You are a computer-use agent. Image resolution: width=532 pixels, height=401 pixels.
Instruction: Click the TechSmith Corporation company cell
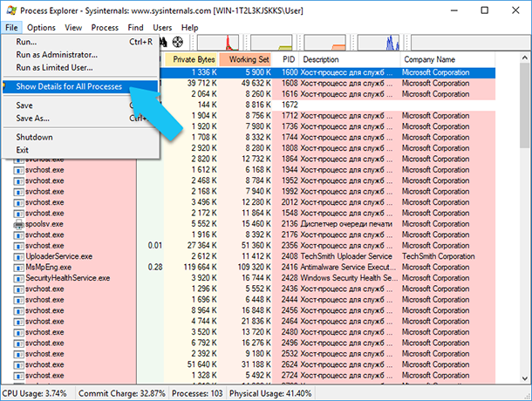click(439, 256)
